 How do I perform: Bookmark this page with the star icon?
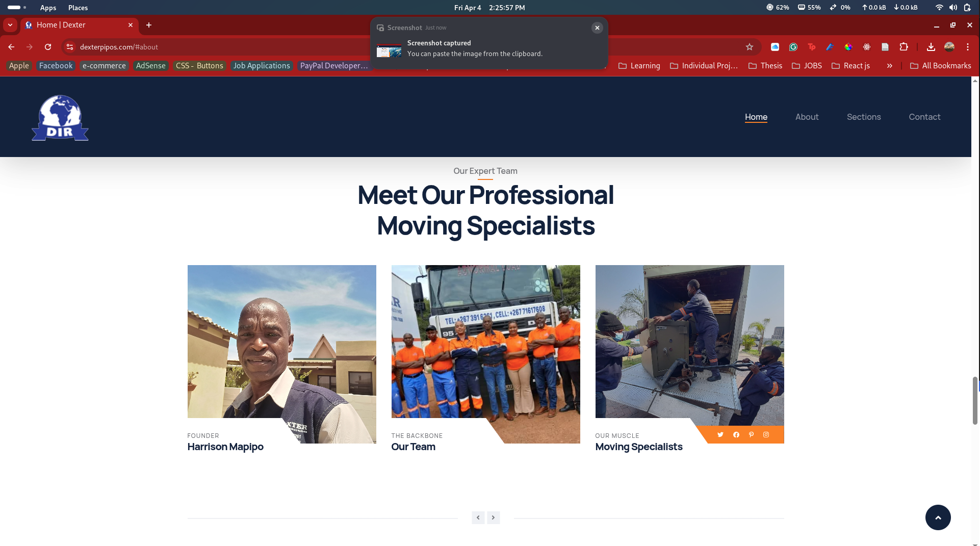(x=749, y=47)
